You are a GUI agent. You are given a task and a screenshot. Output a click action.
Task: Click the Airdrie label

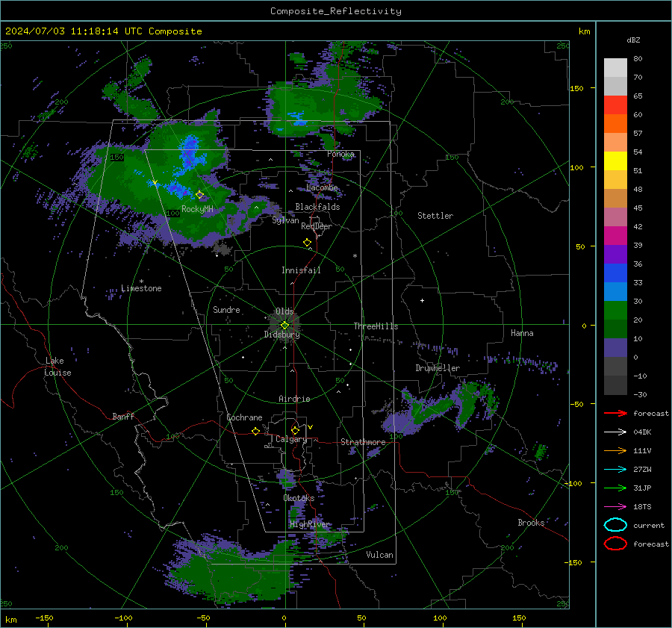tap(294, 399)
